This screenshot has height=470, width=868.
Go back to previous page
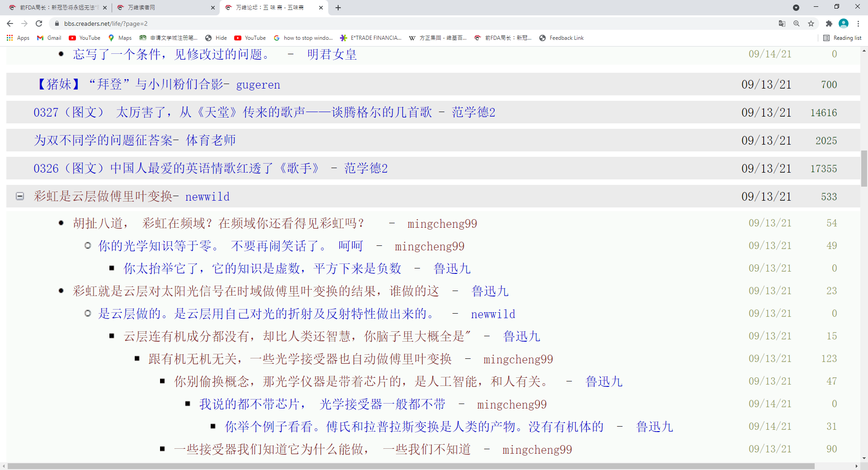(10, 23)
